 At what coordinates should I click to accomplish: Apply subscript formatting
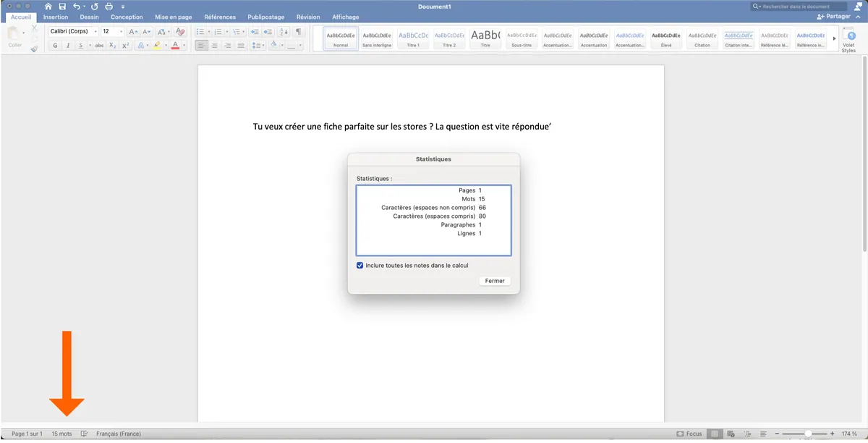pos(112,46)
